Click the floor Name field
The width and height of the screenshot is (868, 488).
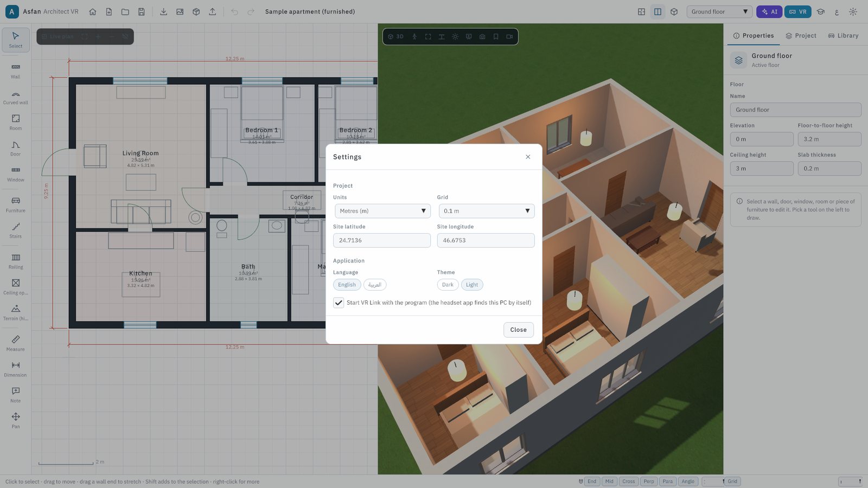796,110
